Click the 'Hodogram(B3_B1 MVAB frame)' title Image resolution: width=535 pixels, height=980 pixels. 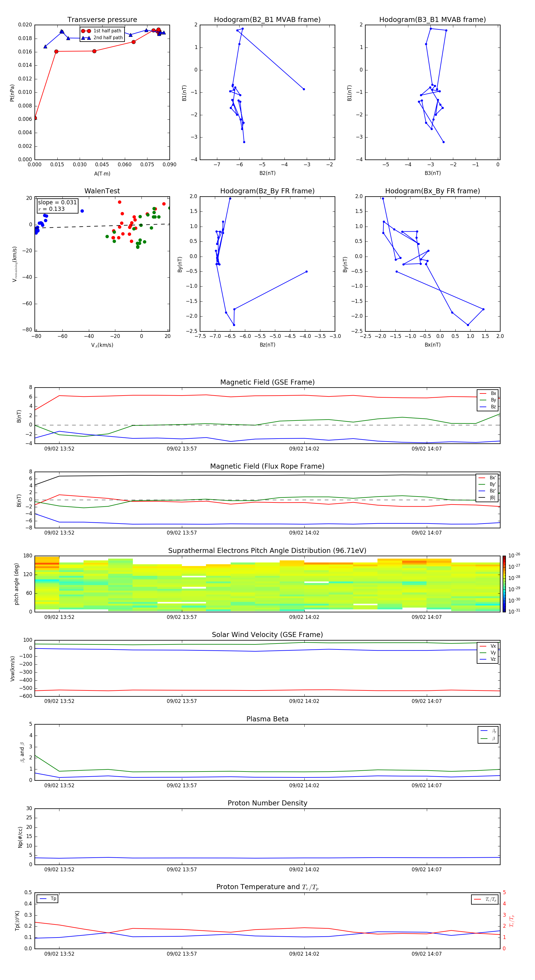point(432,20)
